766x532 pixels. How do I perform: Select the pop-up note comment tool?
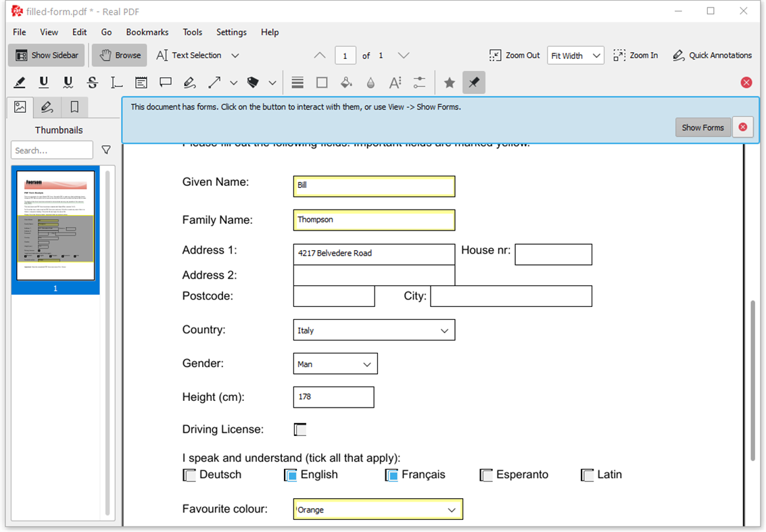(166, 82)
